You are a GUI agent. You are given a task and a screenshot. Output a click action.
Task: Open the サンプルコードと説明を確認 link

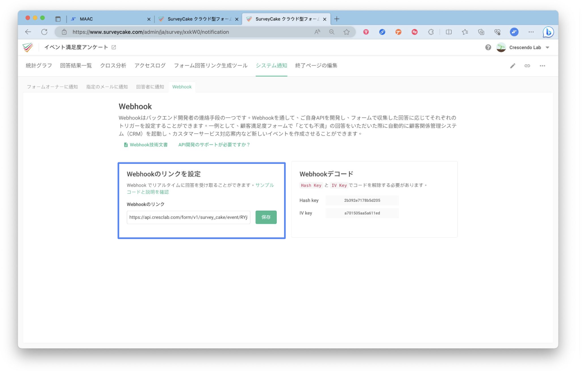click(200, 188)
